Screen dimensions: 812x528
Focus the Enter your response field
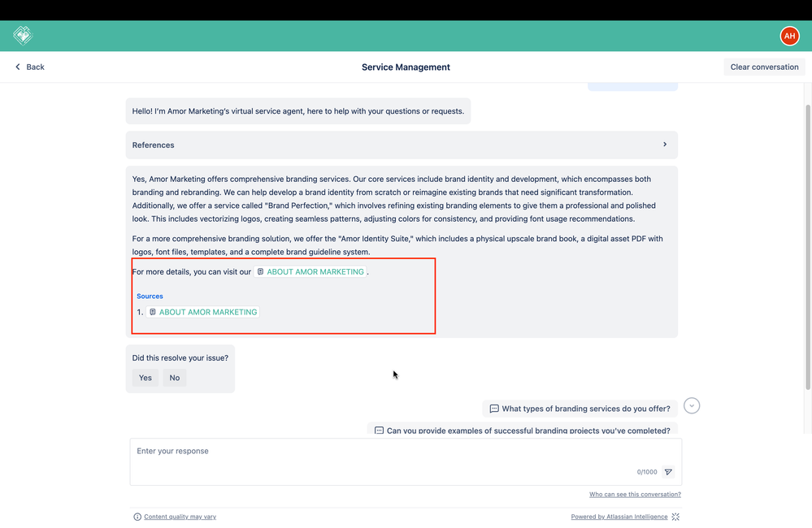[406, 461]
